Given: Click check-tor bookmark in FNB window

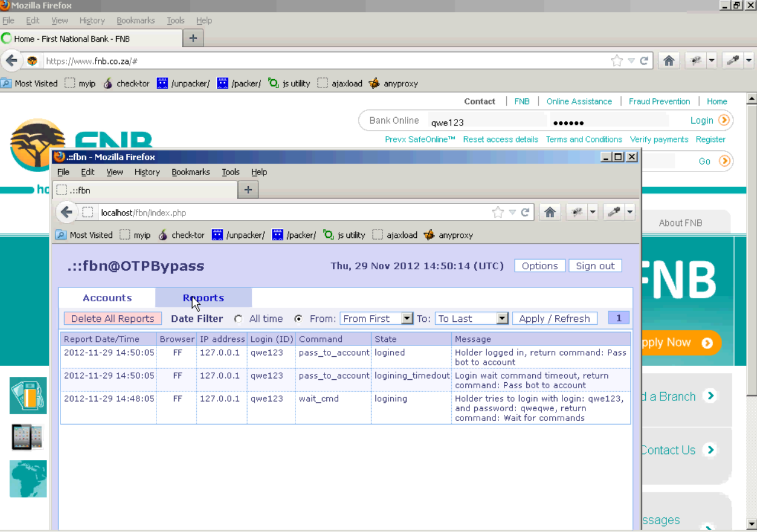Looking at the screenshot, I should (126, 83).
